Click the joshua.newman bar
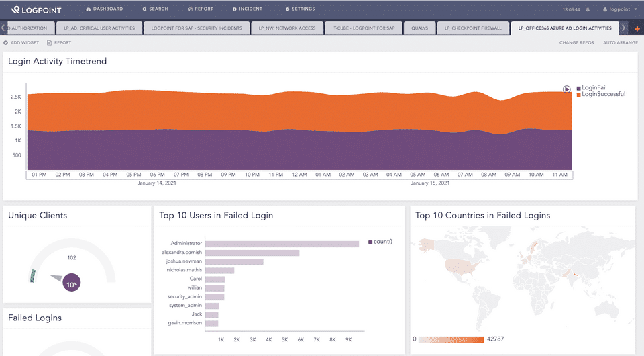Viewport: 644px width, 356px height. (x=234, y=261)
